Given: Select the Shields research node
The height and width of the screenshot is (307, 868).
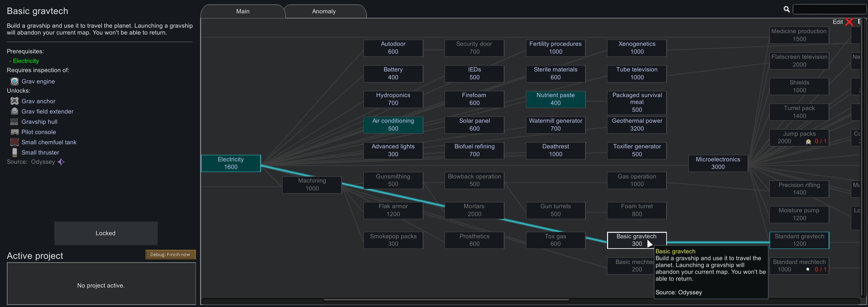Looking at the screenshot, I should pyautogui.click(x=799, y=86).
